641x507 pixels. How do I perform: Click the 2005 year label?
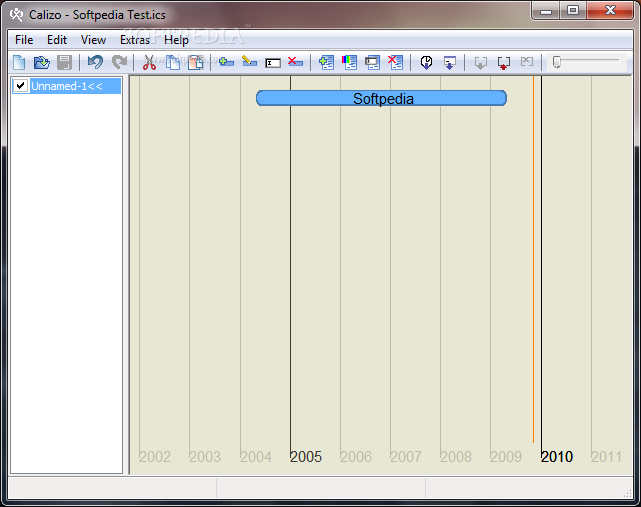pyautogui.click(x=306, y=457)
